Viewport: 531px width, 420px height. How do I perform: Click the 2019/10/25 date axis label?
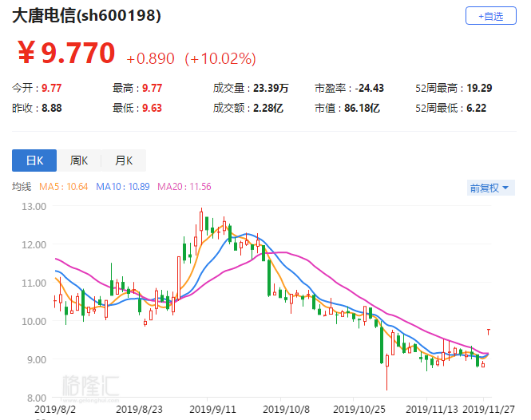359,409
